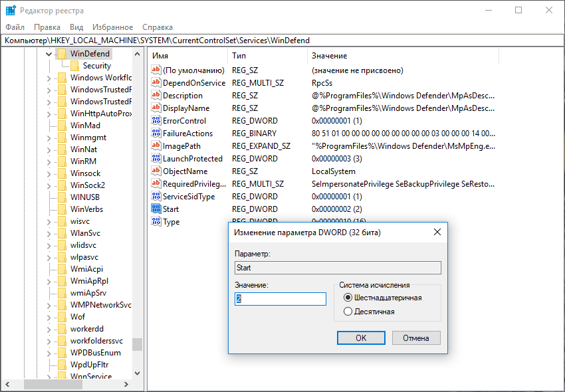Select the Шестнадцатеричная radio button
This screenshot has height=392, width=565.
click(348, 298)
